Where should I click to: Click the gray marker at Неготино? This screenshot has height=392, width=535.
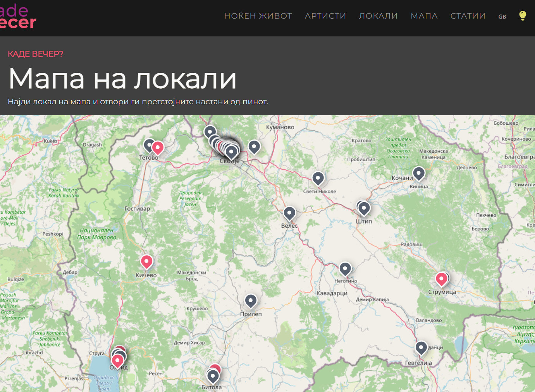pos(345,269)
